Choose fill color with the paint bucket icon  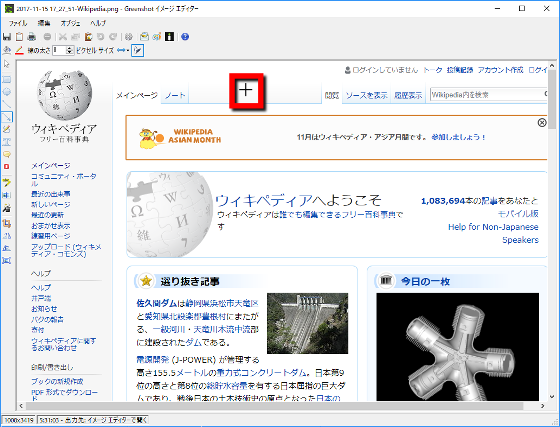pos(7,50)
